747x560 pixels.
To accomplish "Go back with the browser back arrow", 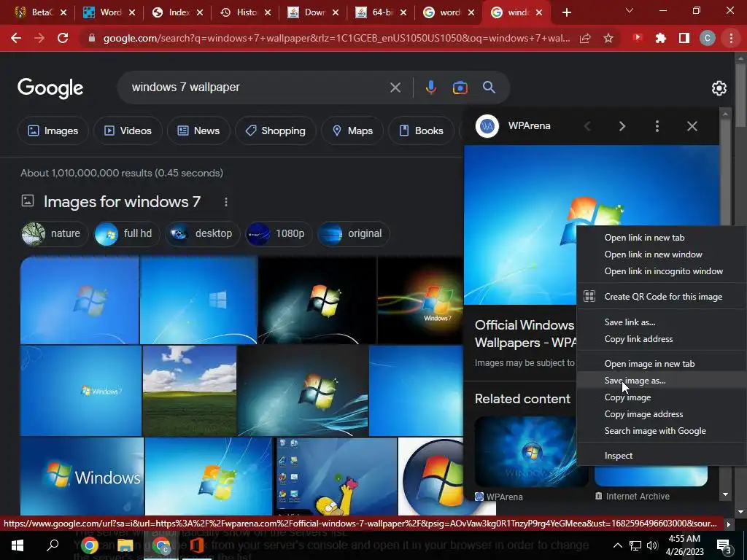I will (x=16, y=38).
